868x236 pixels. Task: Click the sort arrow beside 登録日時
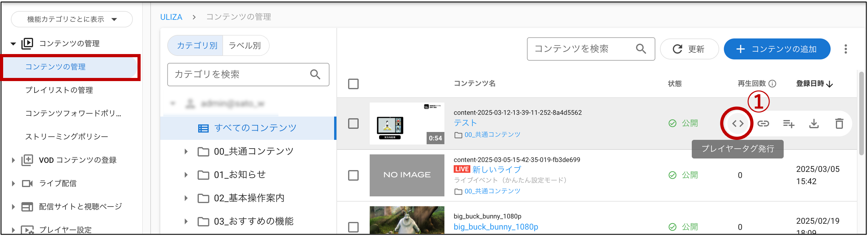(x=830, y=84)
